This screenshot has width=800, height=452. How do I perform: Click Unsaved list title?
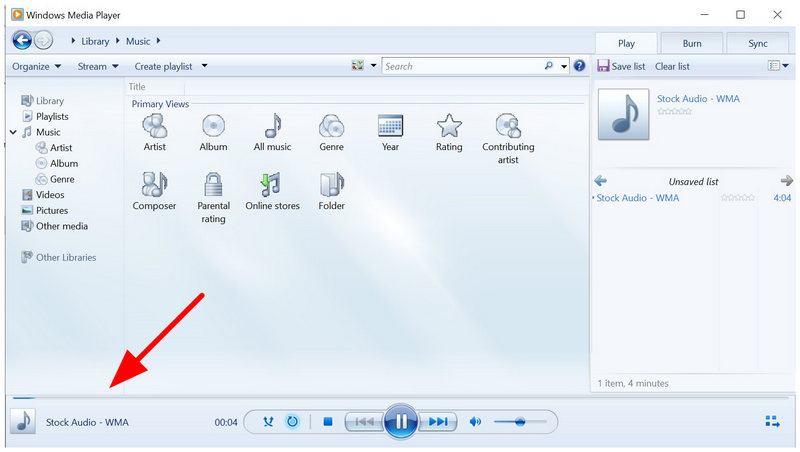point(693,182)
